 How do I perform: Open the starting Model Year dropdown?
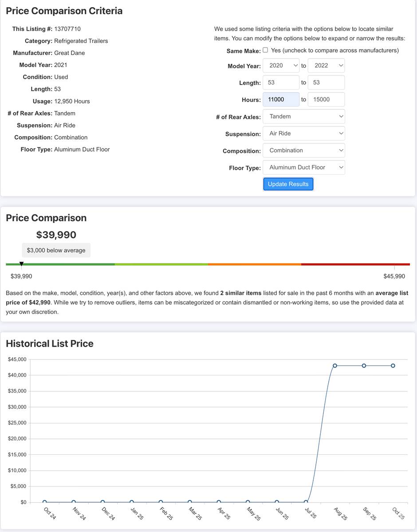point(281,66)
